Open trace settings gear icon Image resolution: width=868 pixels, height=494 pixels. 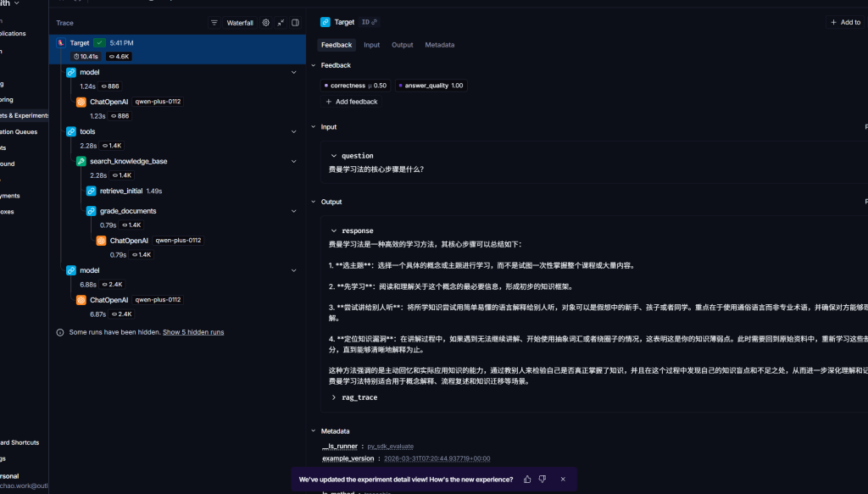(x=265, y=23)
